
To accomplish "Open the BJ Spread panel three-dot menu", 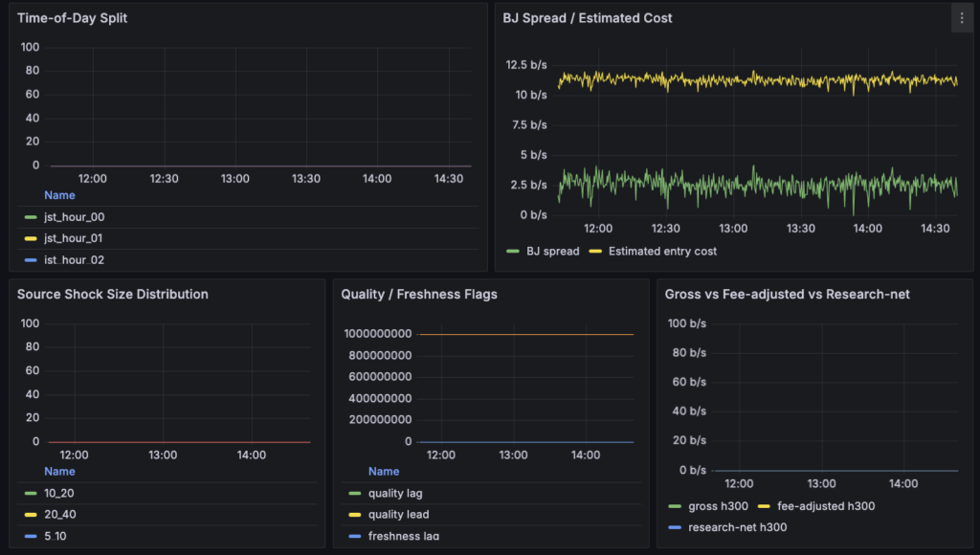I will [x=961, y=18].
